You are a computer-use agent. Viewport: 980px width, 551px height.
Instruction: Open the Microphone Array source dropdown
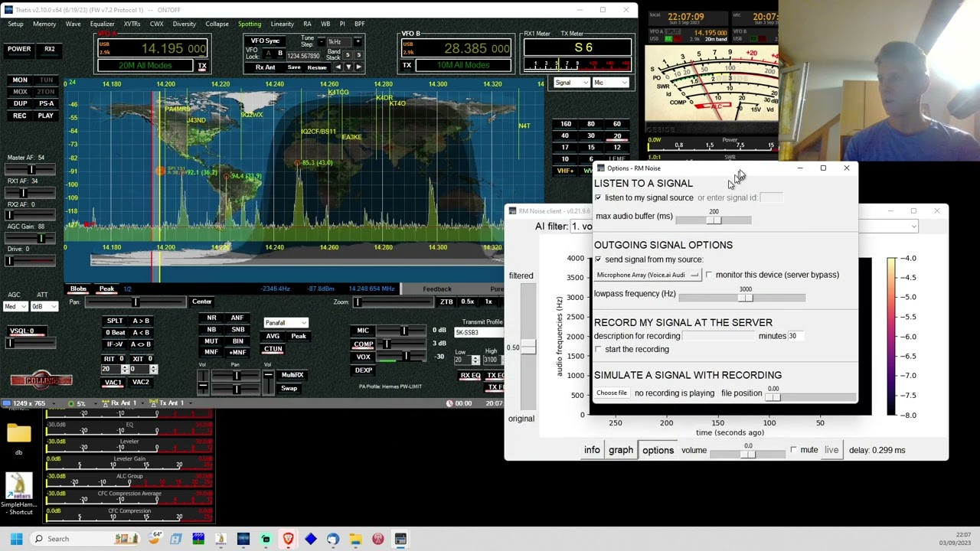pyautogui.click(x=648, y=275)
